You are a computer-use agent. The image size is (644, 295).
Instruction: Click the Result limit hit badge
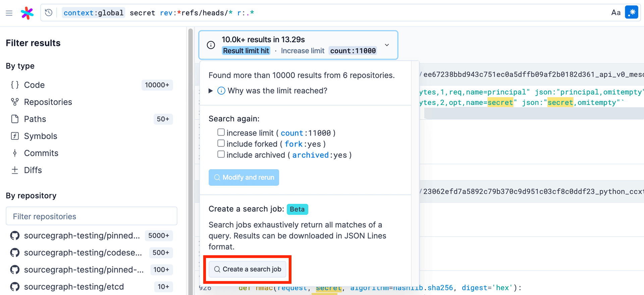pos(246,51)
